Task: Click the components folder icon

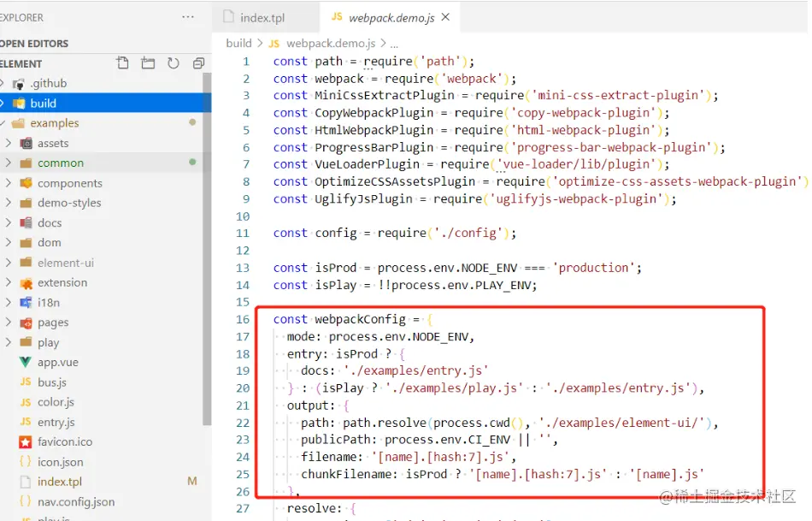Action: (26, 183)
